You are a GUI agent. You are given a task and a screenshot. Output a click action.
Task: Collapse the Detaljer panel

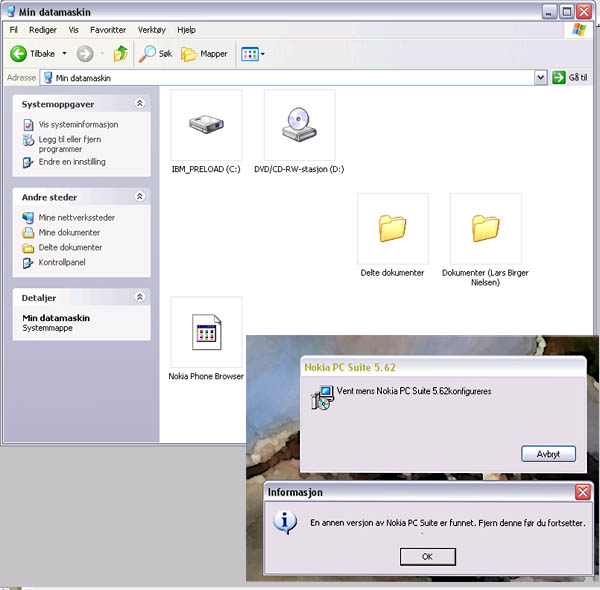click(x=139, y=297)
